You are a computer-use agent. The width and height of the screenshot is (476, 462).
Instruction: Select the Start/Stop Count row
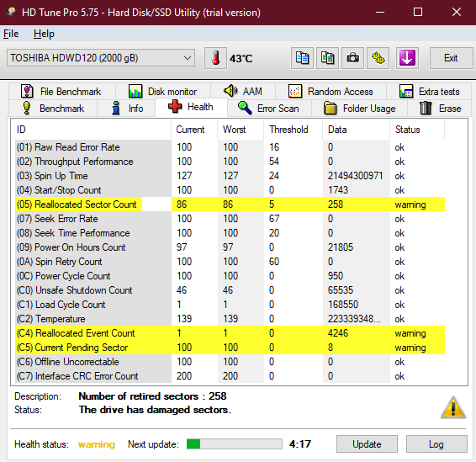[230, 190]
